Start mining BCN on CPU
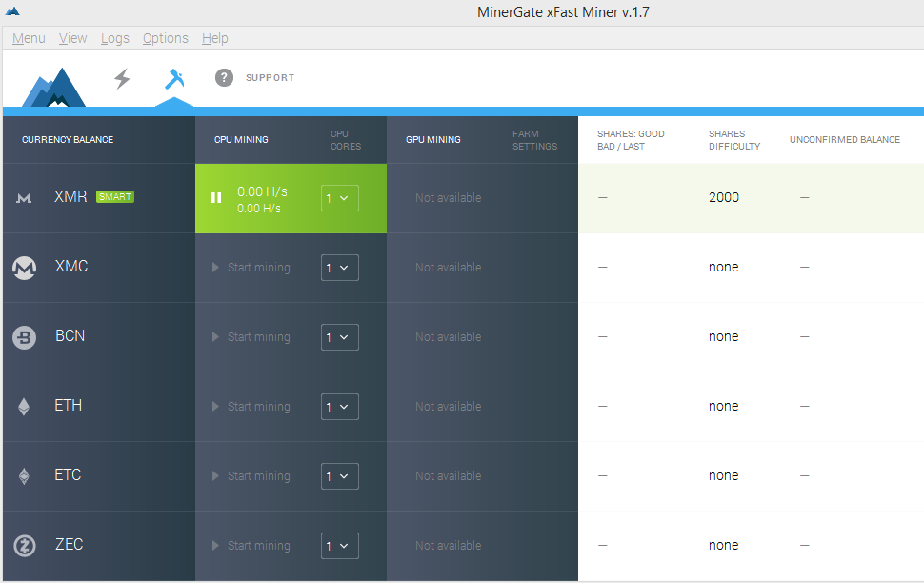 [251, 337]
